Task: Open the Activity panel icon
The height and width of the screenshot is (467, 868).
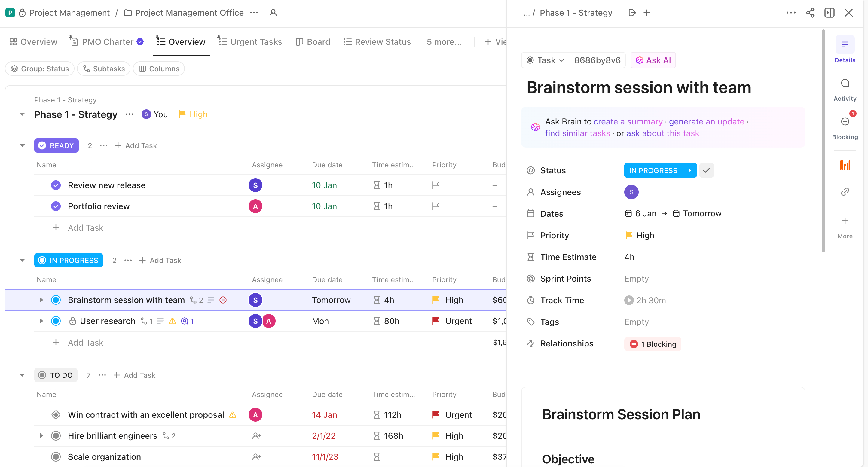Action: tap(845, 84)
